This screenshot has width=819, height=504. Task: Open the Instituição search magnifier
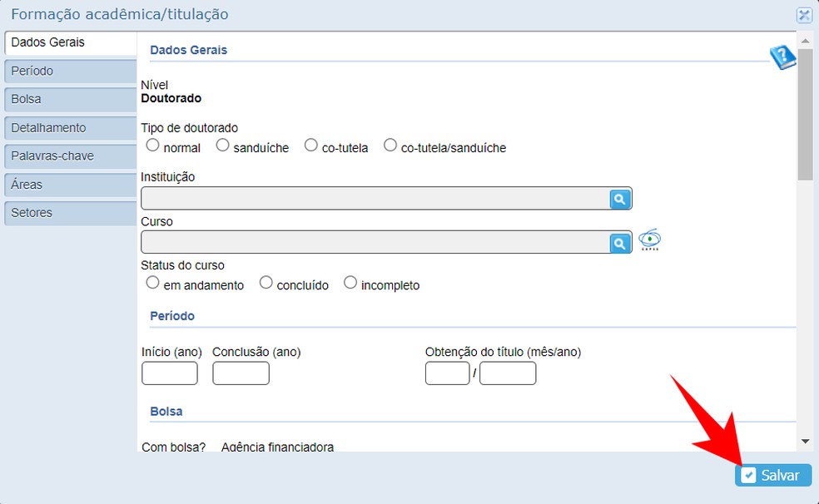point(621,199)
